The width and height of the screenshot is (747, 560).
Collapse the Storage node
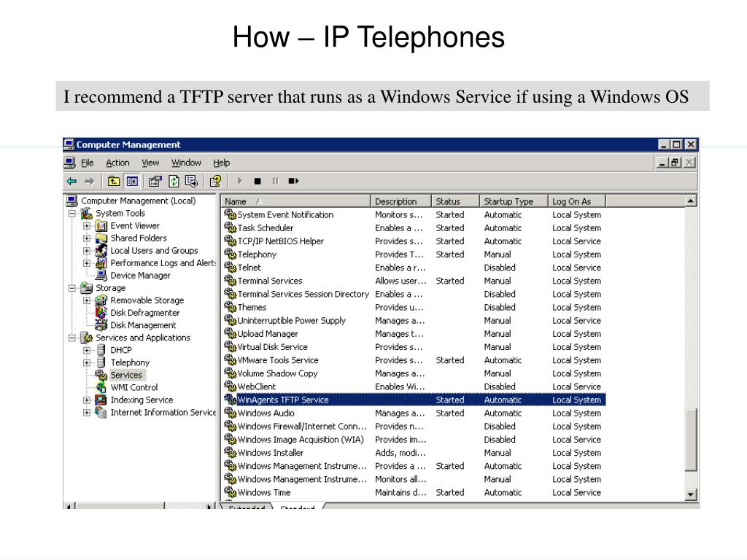pos(72,288)
